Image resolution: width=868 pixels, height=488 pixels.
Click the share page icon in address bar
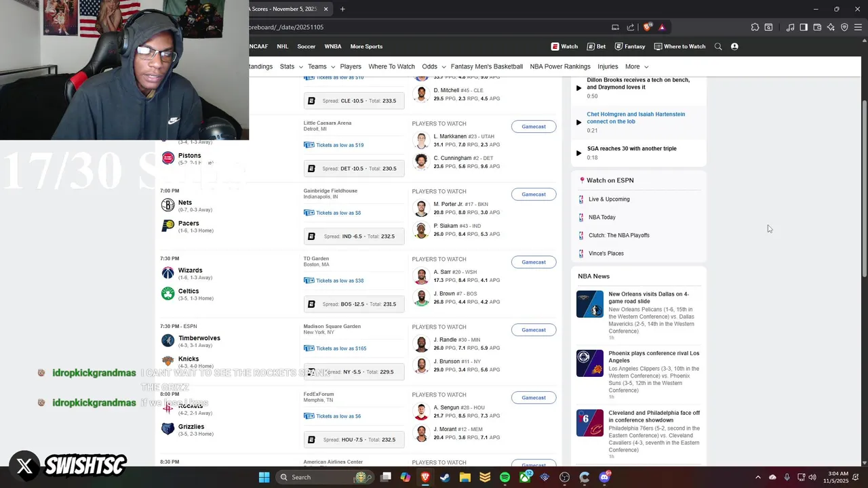(631, 27)
